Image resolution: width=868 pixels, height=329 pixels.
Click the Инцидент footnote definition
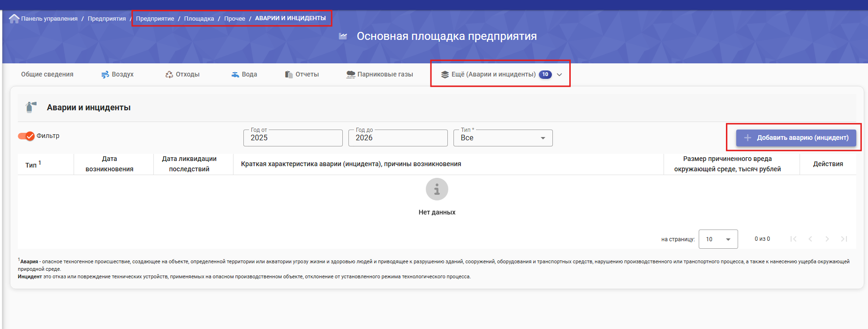coord(244,276)
